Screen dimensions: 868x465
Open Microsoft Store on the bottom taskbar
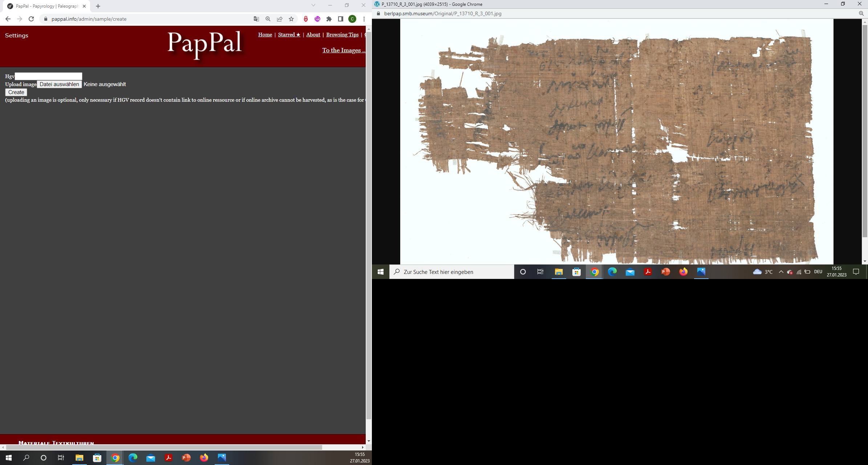(x=97, y=458)
